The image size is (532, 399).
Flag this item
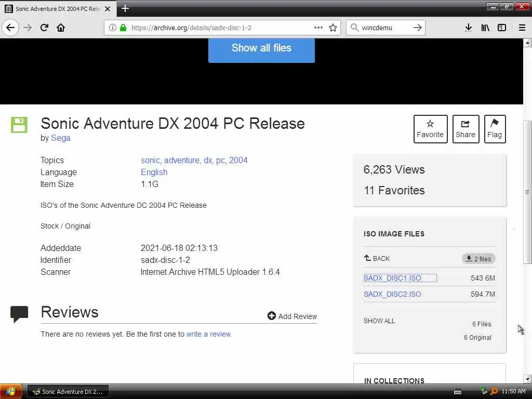tap(495, 129)
